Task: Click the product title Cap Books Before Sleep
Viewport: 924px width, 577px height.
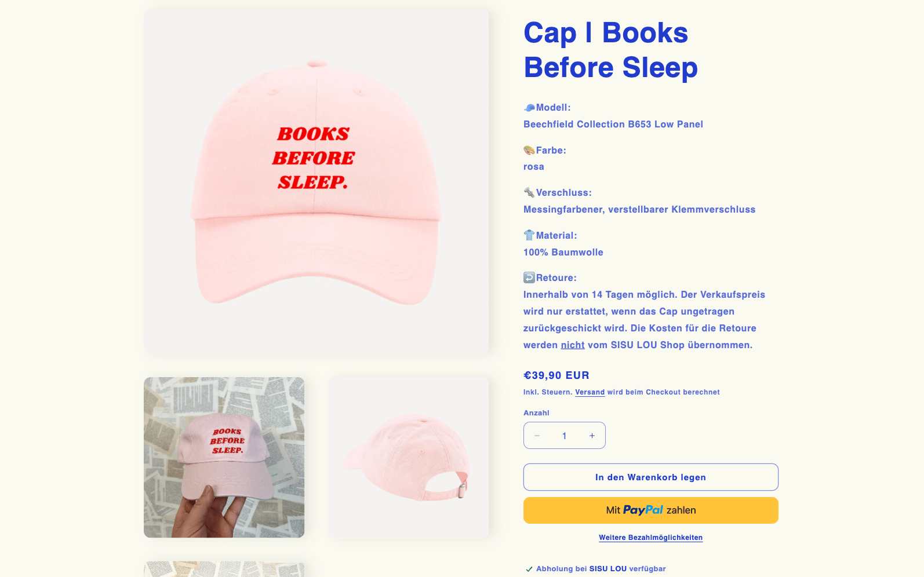Action: (610, 50)
